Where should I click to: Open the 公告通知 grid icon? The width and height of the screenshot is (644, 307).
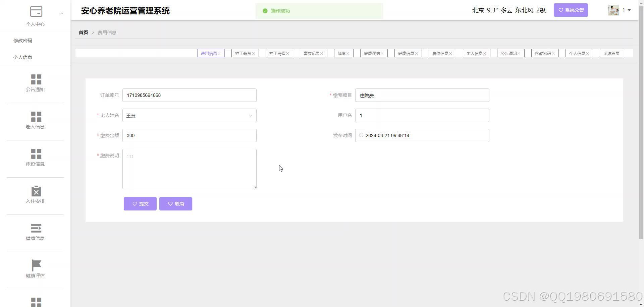pyautogui.click(x=36, y=79)
